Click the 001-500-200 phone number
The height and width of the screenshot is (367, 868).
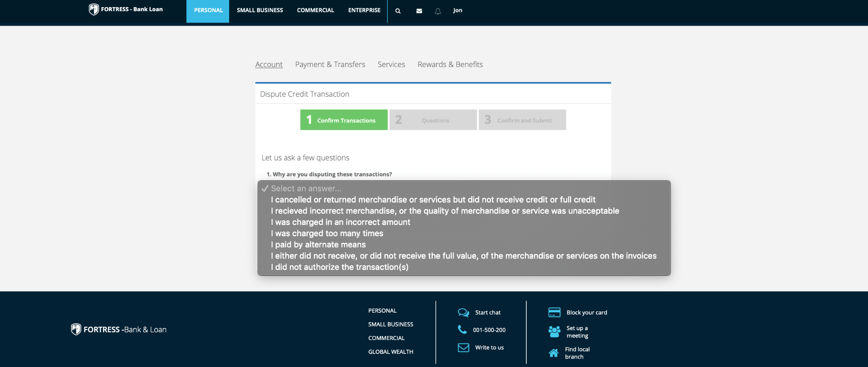click(489, 330)
